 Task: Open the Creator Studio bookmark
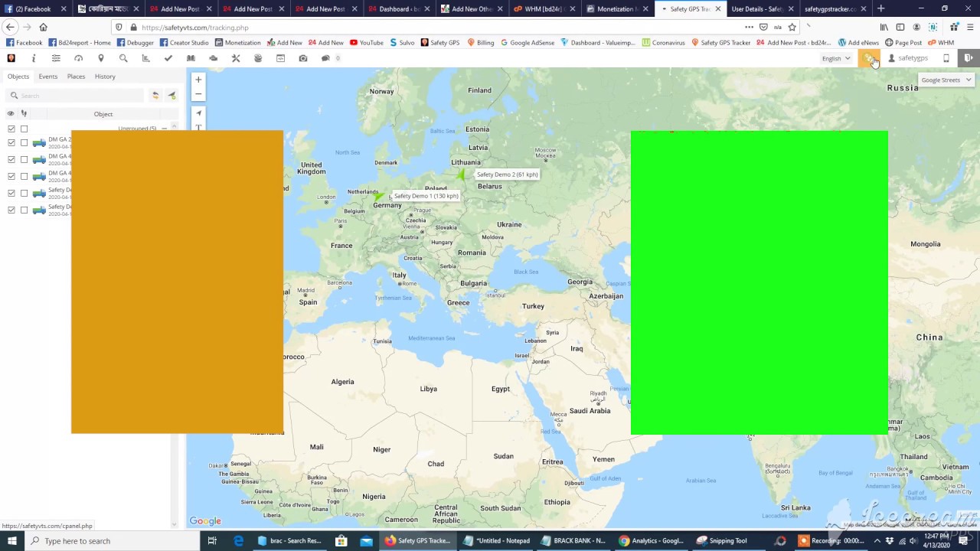tap(184, 43)
